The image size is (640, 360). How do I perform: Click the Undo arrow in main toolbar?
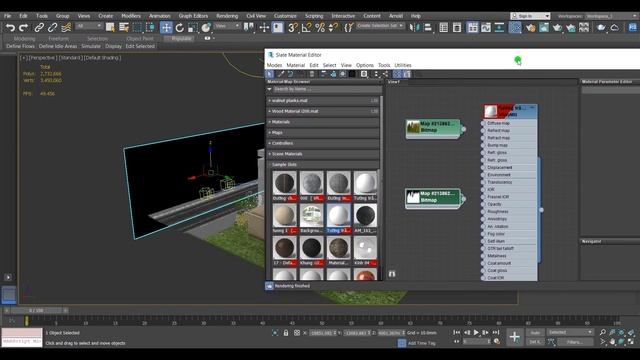[x=10, y=27]
